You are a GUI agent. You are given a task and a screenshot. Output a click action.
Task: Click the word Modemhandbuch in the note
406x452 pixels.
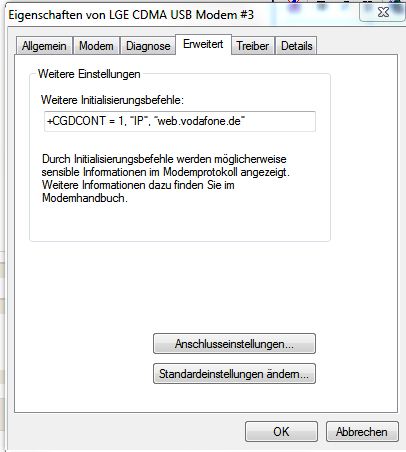[x=85, y=198]
